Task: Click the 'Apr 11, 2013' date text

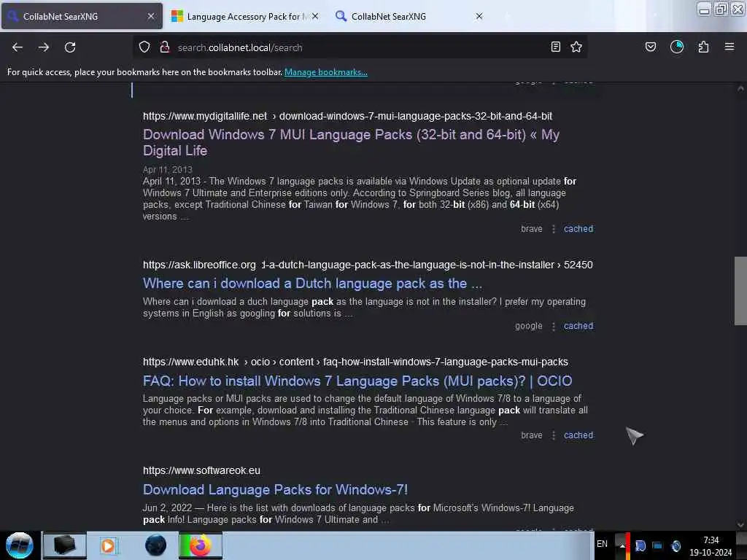Action: pos(168,169)
